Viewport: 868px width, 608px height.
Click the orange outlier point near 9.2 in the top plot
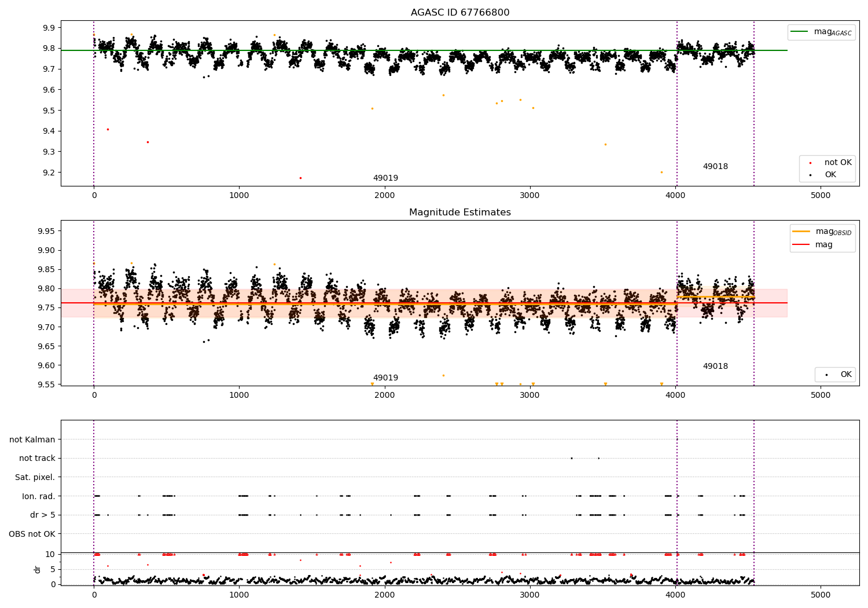(661, 172)
